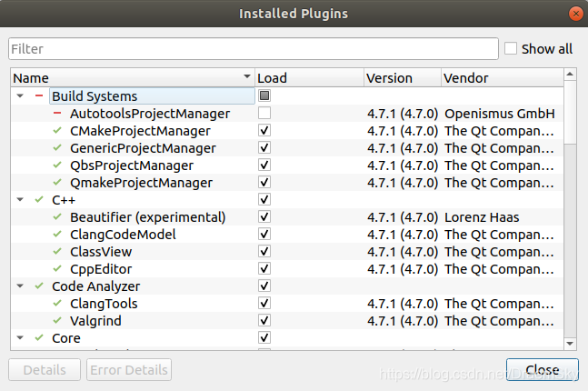Click the Lorenz Haas vendor cell
This screenshot has width=588, height=391.
(482, 217)
